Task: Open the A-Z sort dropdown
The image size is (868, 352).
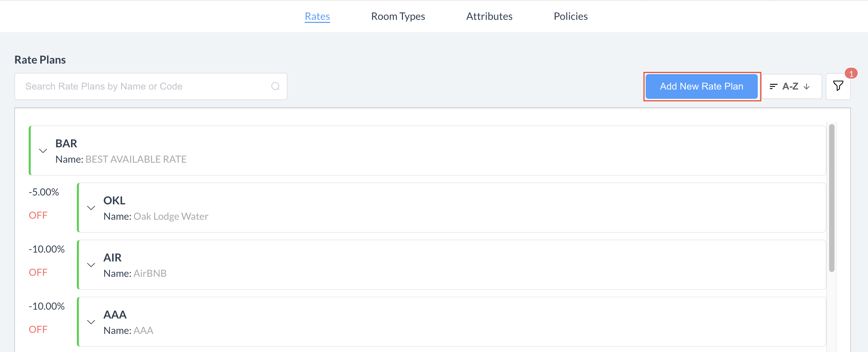Action: click(791, 86)
